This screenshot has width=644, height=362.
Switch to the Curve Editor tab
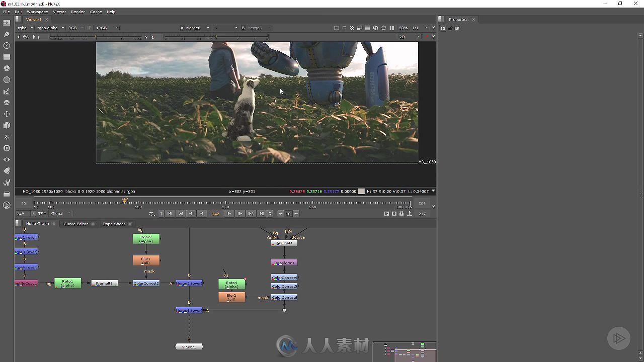(75, 224)
